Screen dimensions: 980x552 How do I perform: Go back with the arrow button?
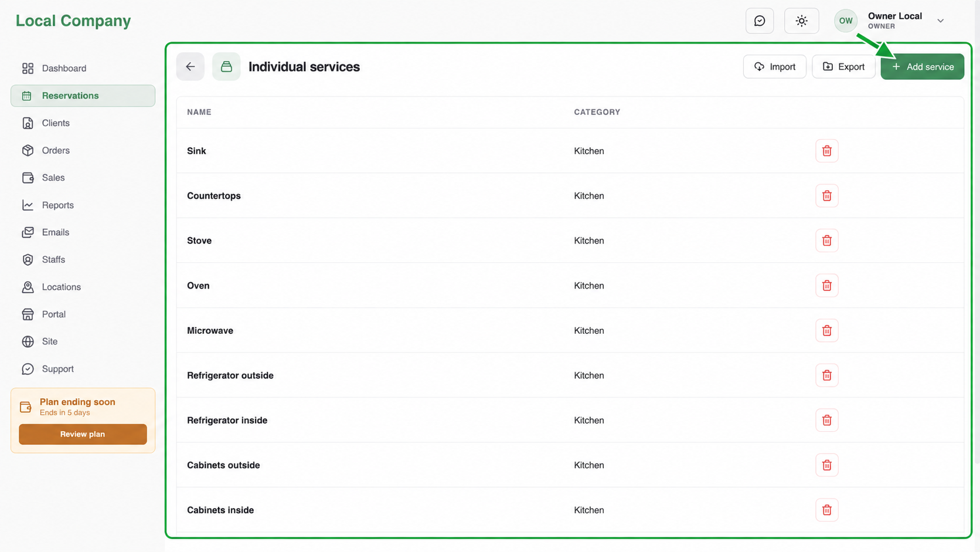(190, 67)
